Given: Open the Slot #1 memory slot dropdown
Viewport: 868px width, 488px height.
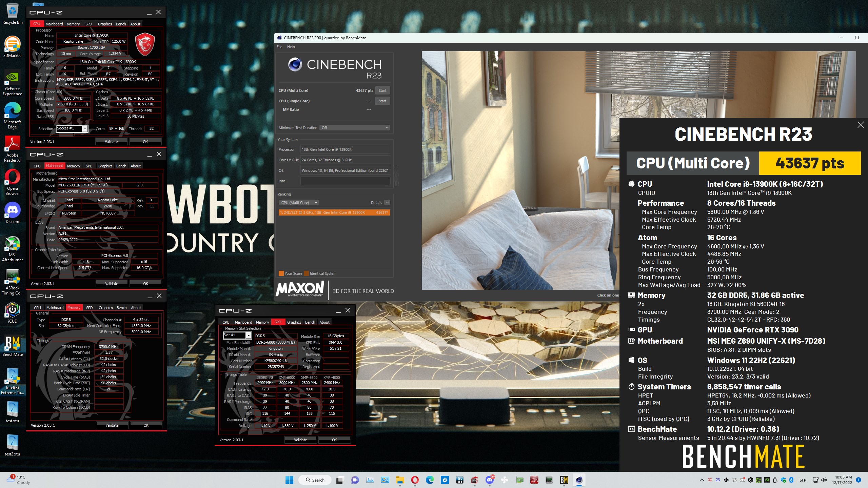Looking at the screenshot, I should [x=237, y=335].
